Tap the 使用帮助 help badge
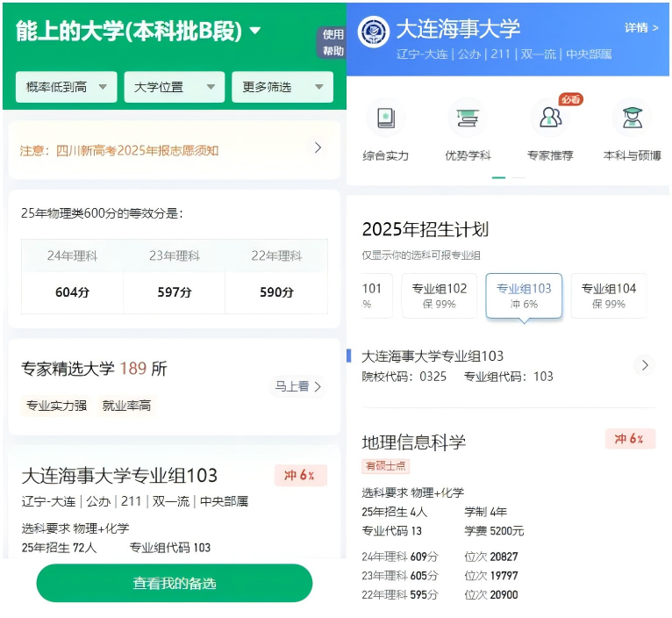Image resolution: width=672 pixels, height=618 pixels. (332, 42)
